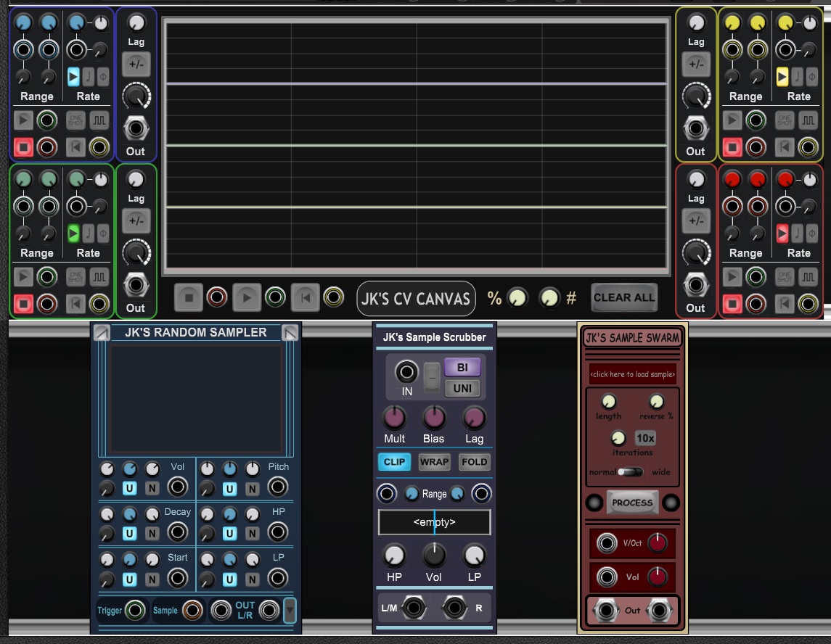Click the IN jack on Sample Scrubber
The height and width of the screenshot is (644, 831).
click(x=406, y=372)
